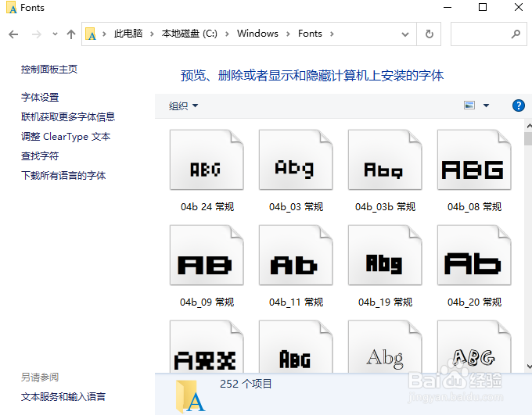Viewport: 532px width, 415px height.
Task: Open 文本服务和输入语言 link
Action: point(63,396)
